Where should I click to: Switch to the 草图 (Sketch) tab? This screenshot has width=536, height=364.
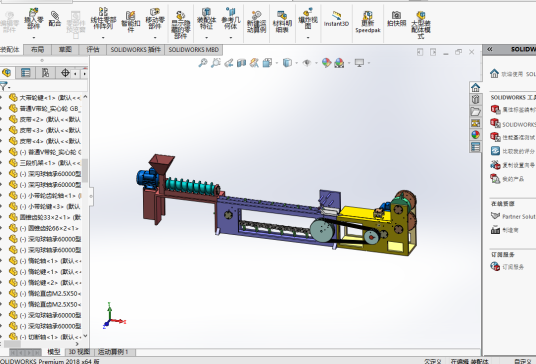[x=65, y=50]
